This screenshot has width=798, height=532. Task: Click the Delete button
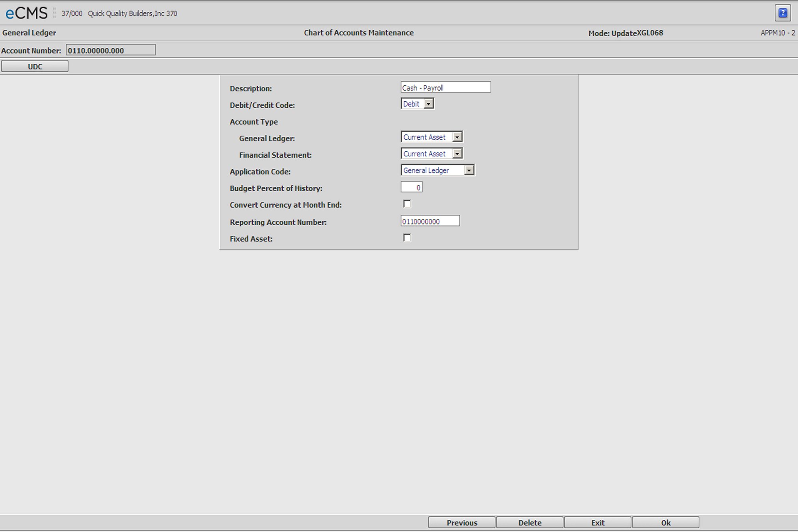(x=530, y=523)
